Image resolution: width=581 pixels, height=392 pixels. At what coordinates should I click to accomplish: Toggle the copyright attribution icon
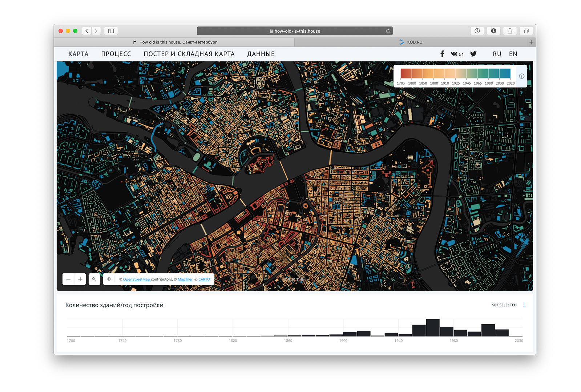point(109,279)
